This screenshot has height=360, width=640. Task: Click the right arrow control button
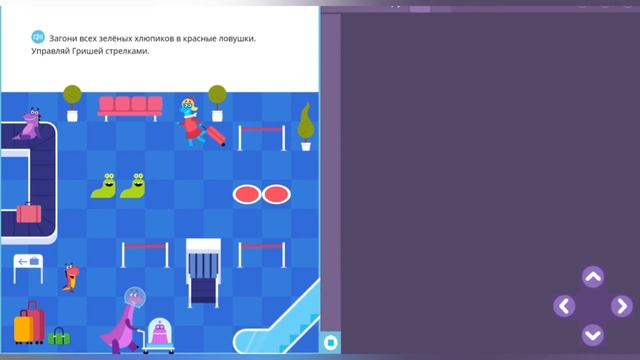point(622,306)
